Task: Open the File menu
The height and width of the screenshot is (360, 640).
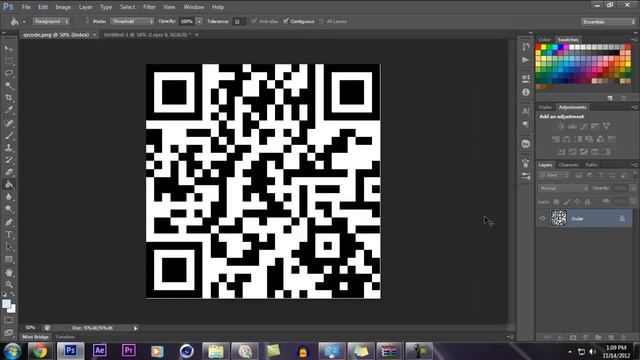Action: point(26,7)
